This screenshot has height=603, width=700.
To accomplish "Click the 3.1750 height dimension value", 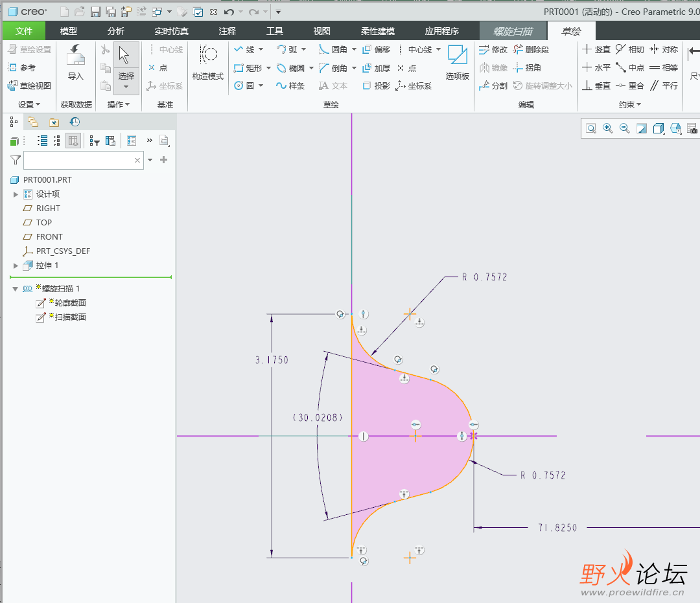I will coord(272,360).
